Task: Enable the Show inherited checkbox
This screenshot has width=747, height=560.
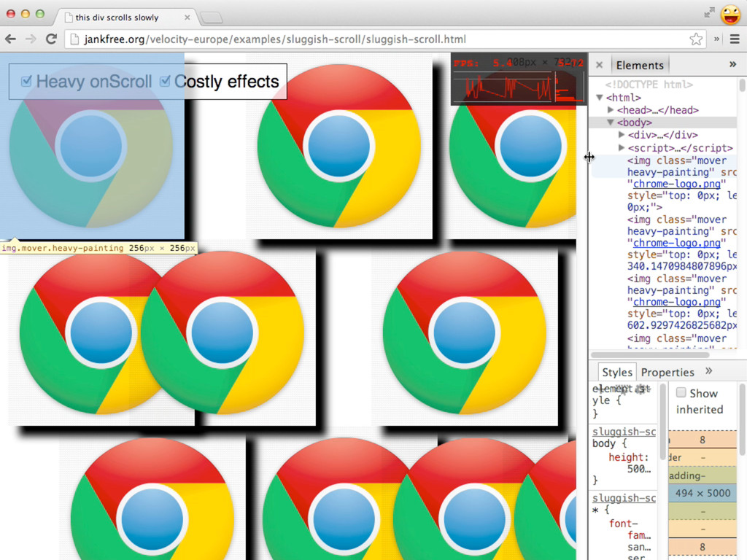Action: click(681, 393)
